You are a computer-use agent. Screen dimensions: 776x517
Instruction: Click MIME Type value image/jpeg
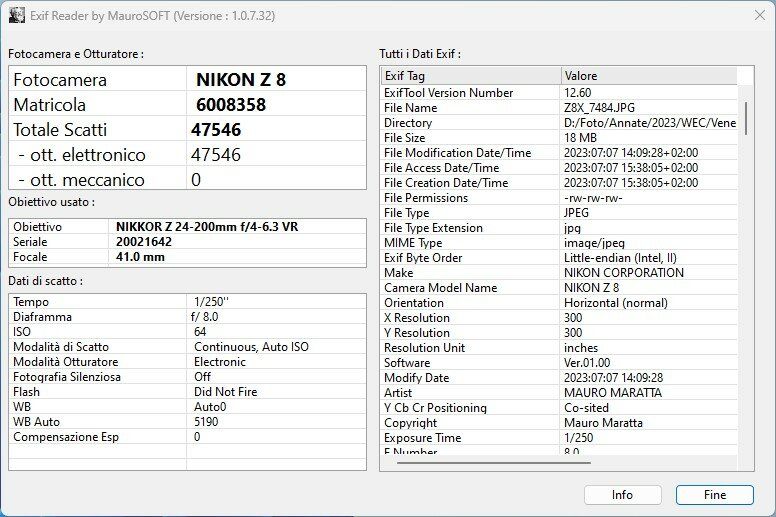(x=594, y=243)
